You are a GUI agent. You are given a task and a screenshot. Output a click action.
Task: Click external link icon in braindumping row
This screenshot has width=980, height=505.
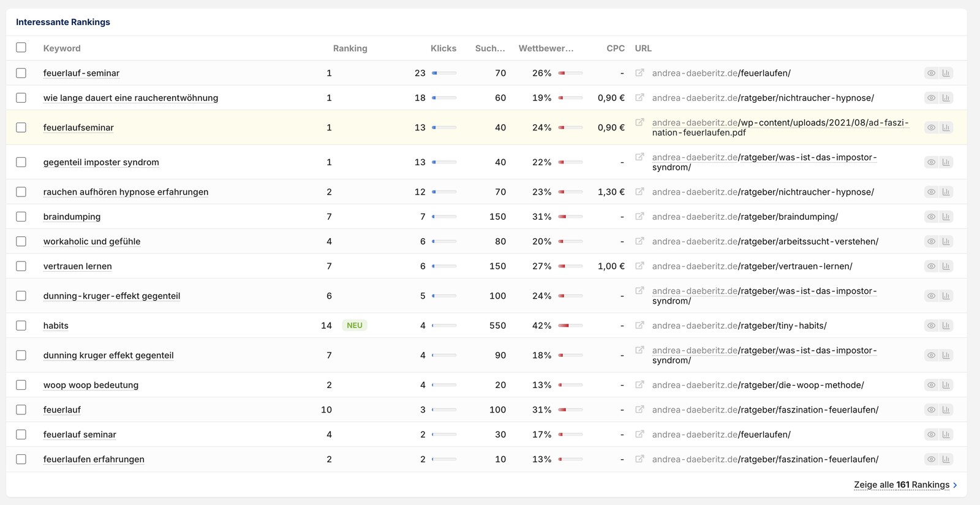tap(639, 217)
